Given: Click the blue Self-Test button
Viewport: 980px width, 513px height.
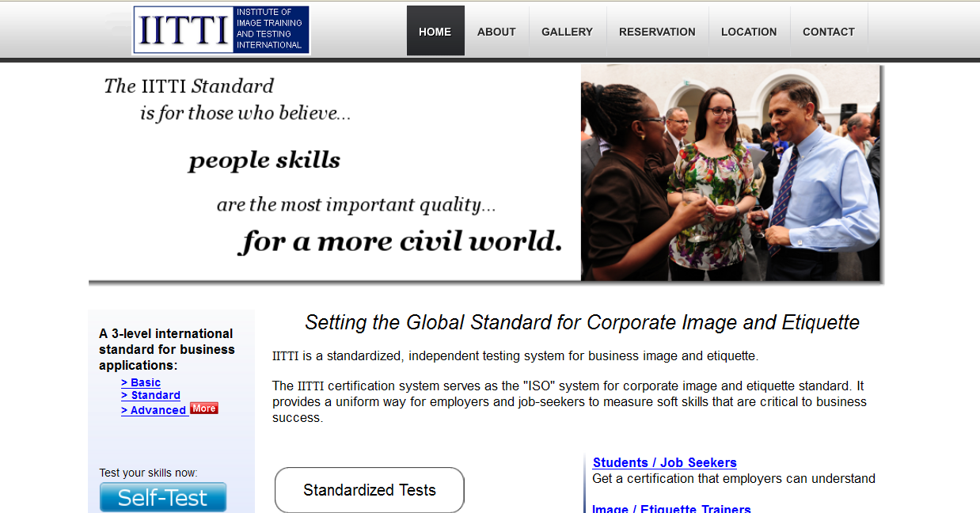Looking at the screenshot, I should 163,497.
